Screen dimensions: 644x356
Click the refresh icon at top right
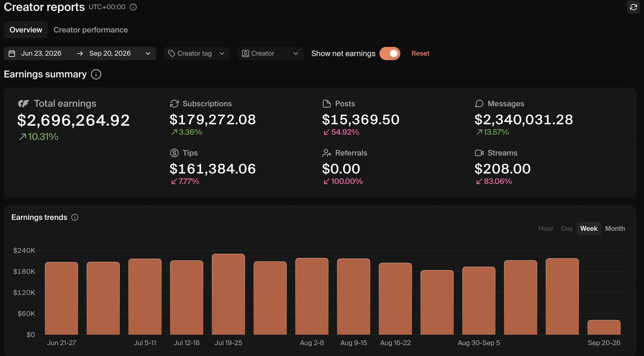[x=633, y=7]
